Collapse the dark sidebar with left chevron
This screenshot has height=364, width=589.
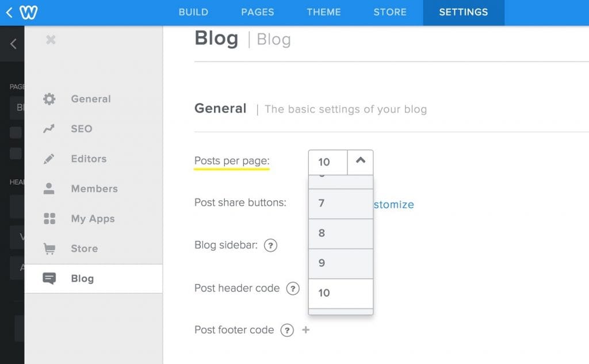(x=13, y=44)
